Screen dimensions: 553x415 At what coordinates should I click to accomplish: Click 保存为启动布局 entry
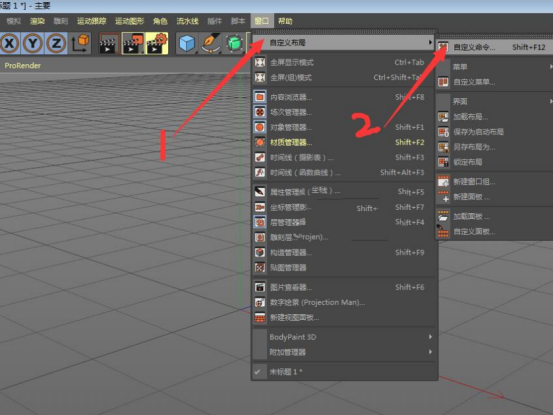[494, 132]
